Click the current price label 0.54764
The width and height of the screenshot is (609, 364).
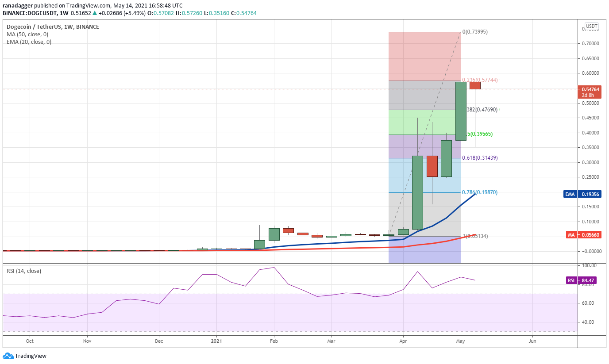click(589, 92)
